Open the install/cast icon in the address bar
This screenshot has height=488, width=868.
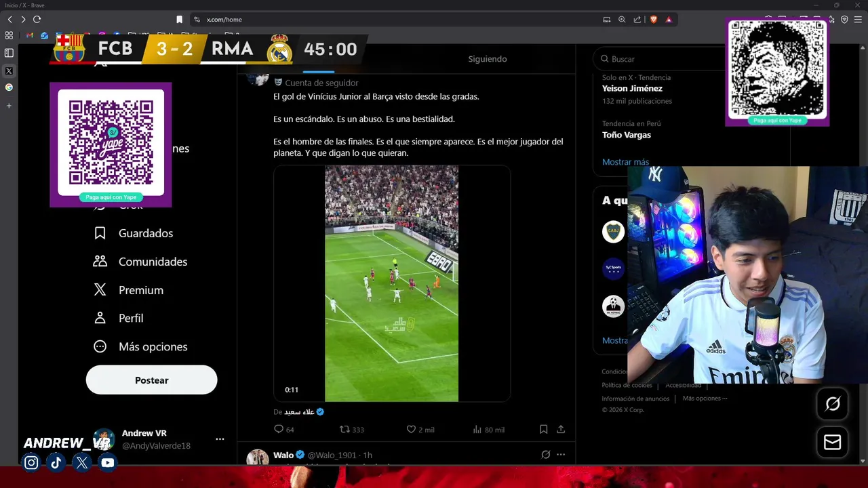pyautogui.click(x=607, y=20)
